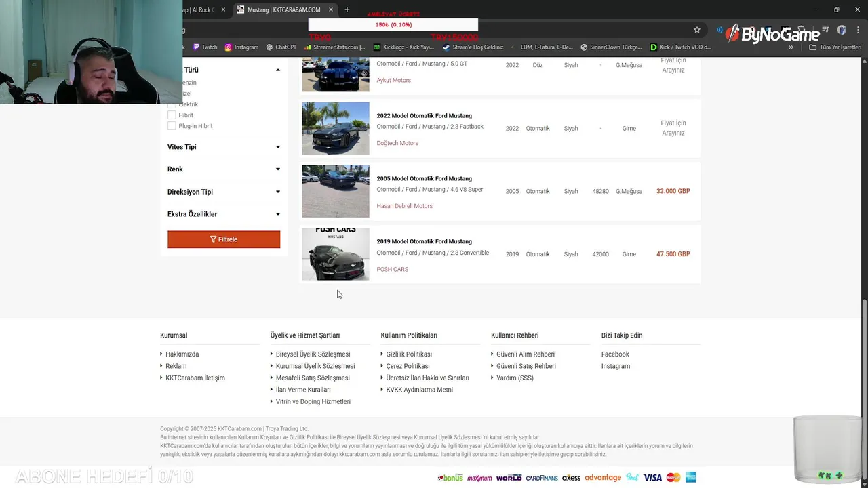Open the Reklam footer link
868x488 pixels.
point(176,366)
